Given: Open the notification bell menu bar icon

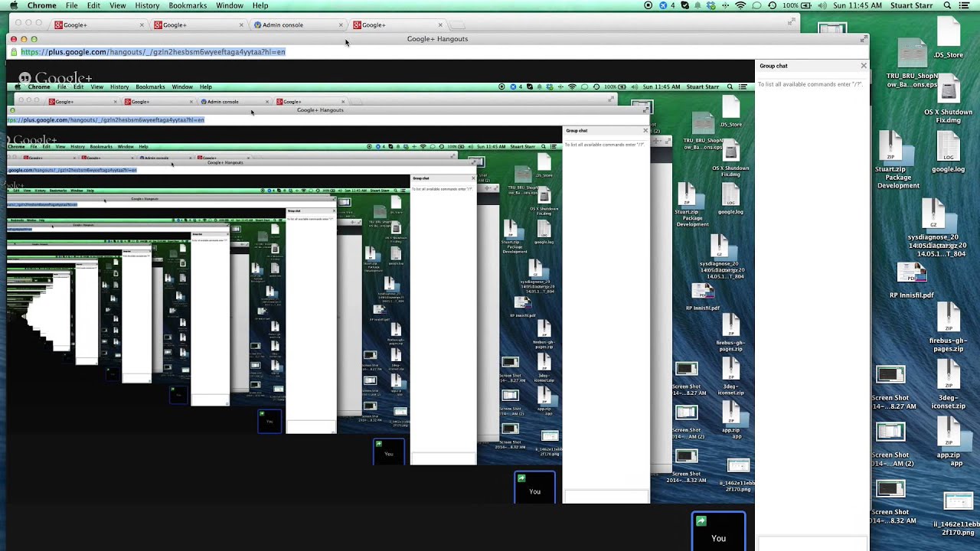Looking at the screenshot, I should [x=697, y=5].
